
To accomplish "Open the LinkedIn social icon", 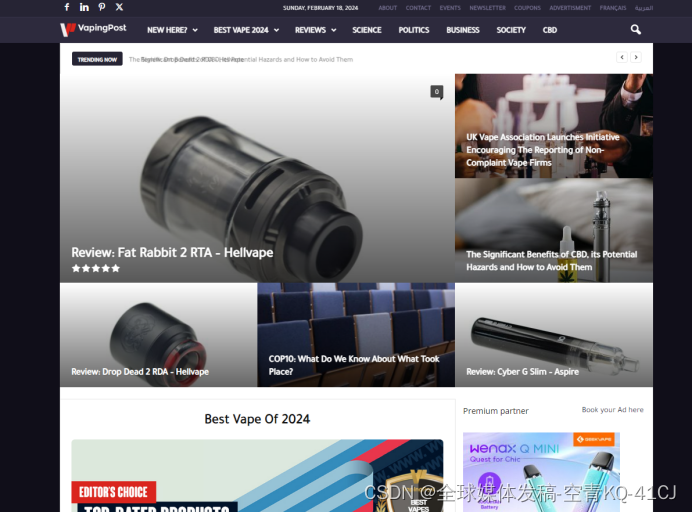I will (84, 7).
